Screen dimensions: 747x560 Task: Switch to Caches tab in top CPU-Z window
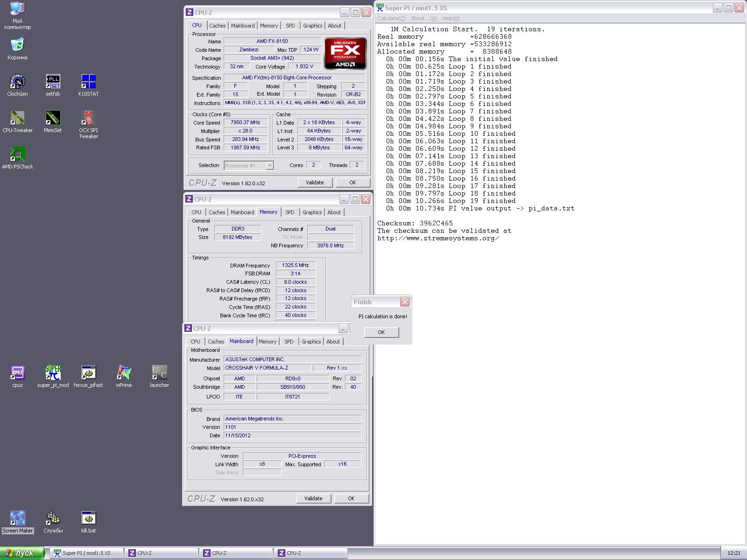[x=217, y=26]
